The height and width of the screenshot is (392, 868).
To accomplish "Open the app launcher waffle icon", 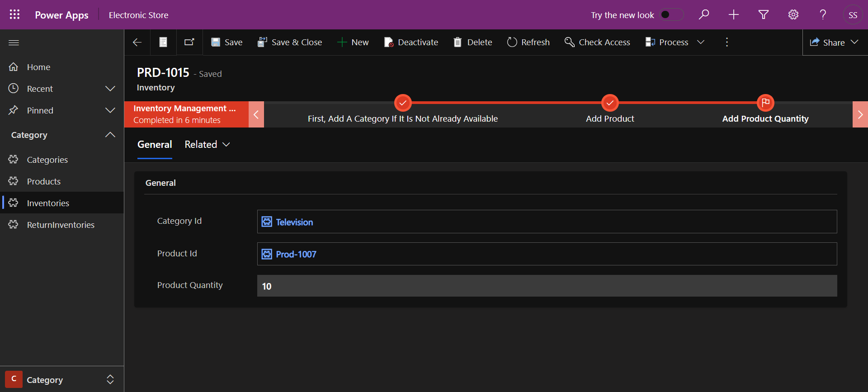I will pyautogui.click(x=14, y=14).
